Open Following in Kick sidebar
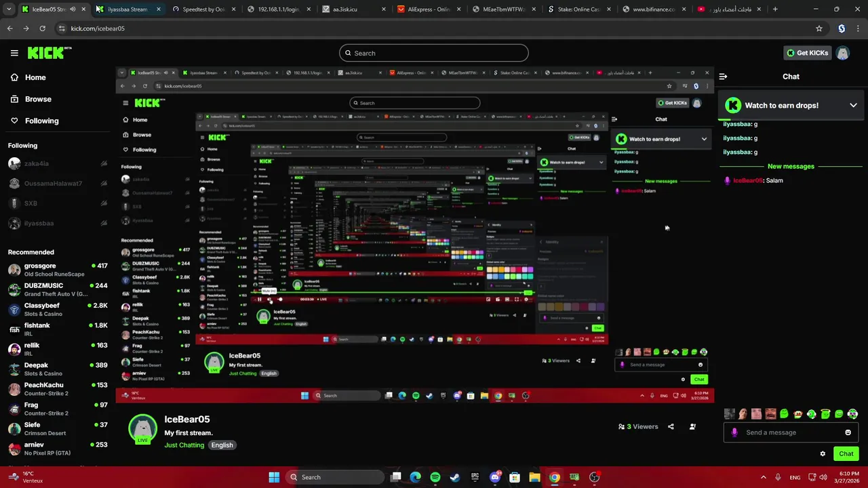Screen dimensions: 868x488 pos(34,121)
